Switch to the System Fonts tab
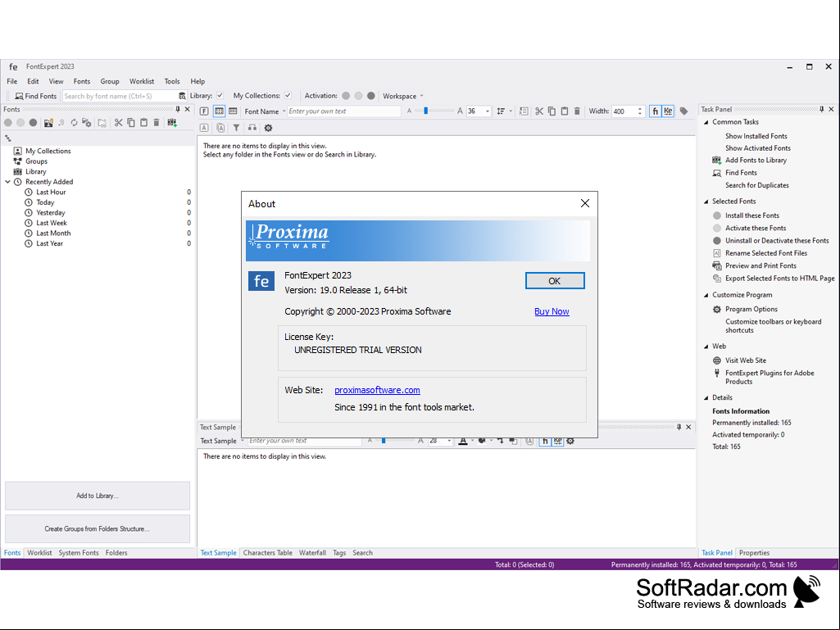Image resolution: width=840 pixels, height=630 pixels. pyautogui.click(x=79, y=553)
